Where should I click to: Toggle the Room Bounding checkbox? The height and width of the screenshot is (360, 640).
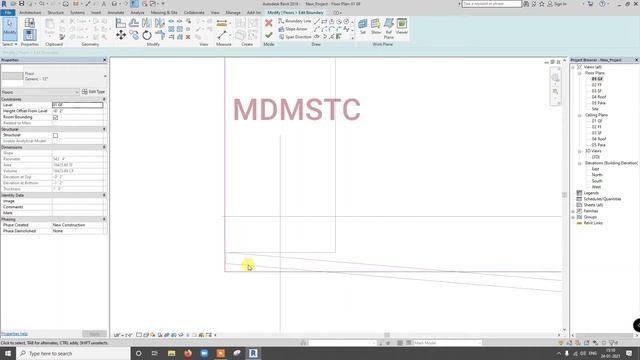[56, 118]
